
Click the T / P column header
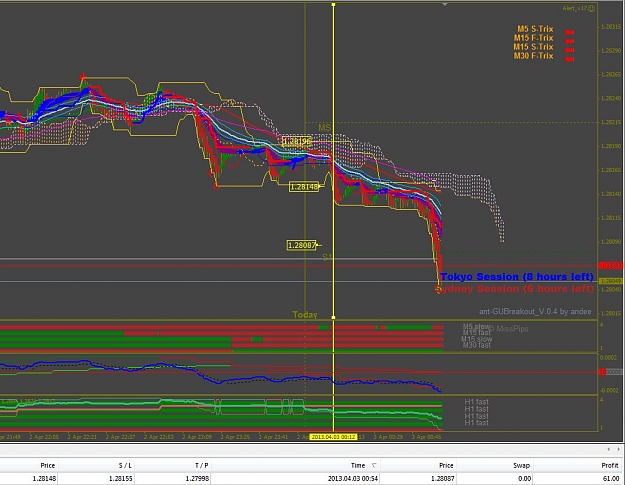pos(201,465)
